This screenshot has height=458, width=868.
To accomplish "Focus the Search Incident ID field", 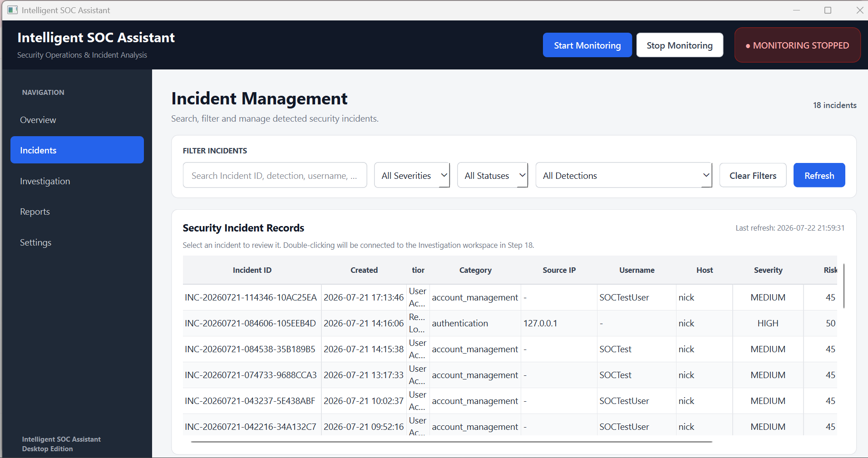I will point(275,175).
